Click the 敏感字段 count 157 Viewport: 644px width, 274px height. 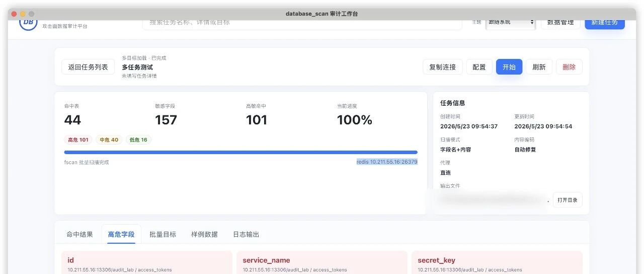click(x=166, y=120)
